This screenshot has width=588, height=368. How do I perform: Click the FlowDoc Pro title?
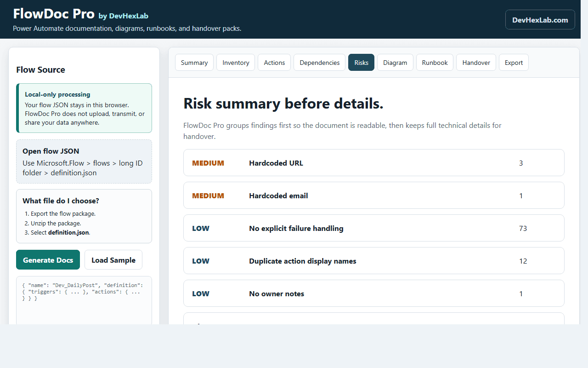tap(54, 14)
